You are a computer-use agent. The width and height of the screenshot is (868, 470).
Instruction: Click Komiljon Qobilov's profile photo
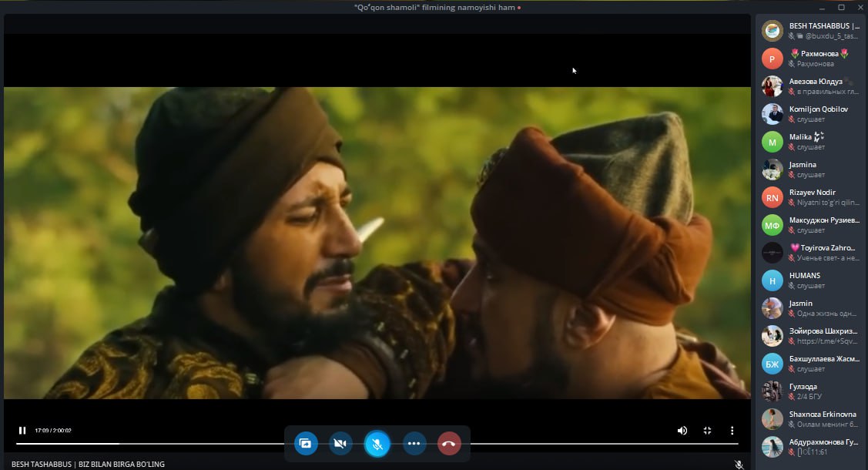[x=772, y=113]
